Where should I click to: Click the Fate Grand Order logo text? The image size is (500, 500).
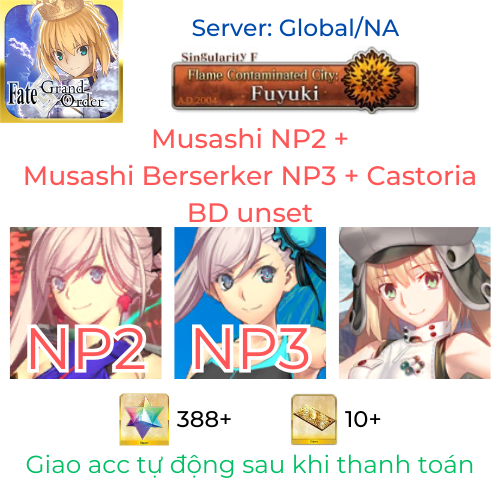pyautogui.click(x=56, y=95)
